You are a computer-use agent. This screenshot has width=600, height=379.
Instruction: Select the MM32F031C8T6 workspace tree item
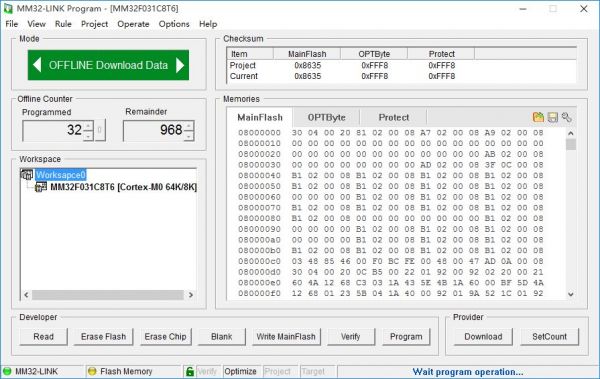coord(123,187)
